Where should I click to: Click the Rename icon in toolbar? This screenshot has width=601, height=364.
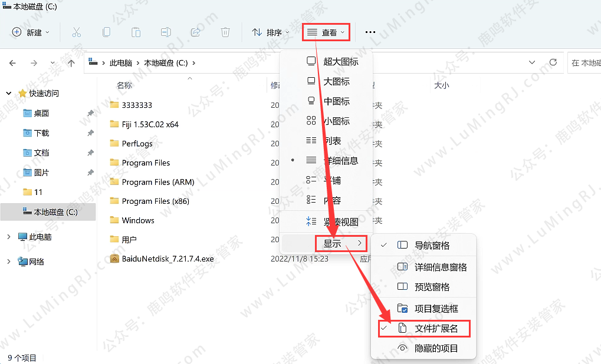tap(166, 32)
